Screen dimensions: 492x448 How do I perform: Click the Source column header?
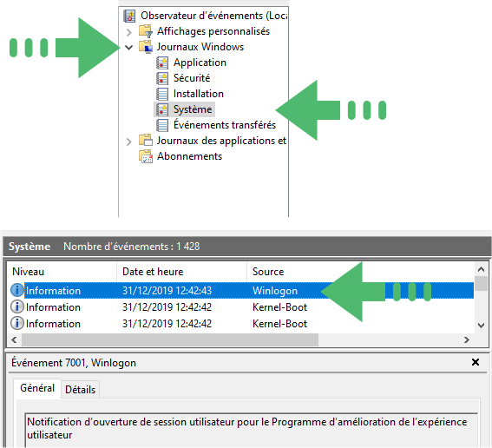tap(360, 272)
